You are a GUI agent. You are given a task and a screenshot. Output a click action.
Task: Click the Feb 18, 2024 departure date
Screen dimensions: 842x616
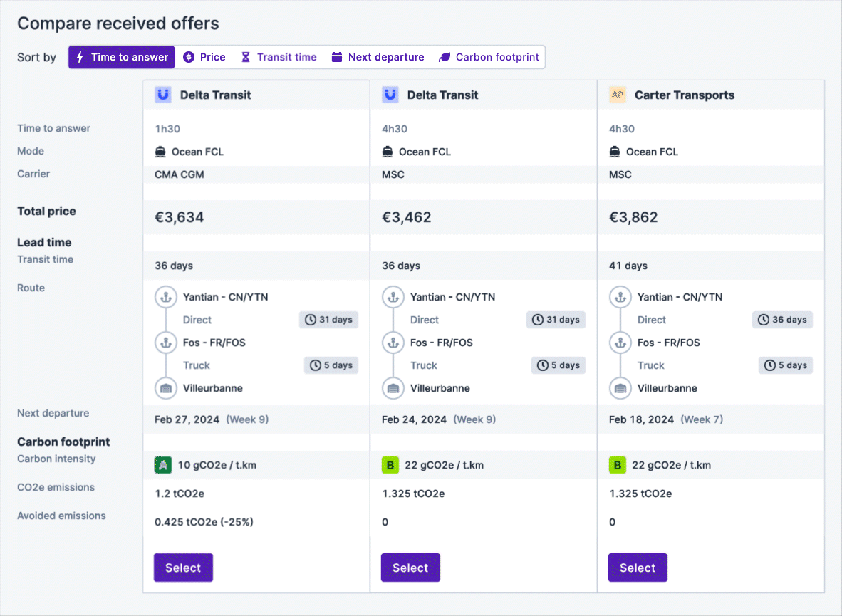pyautogui.click(x=641, y=419)
